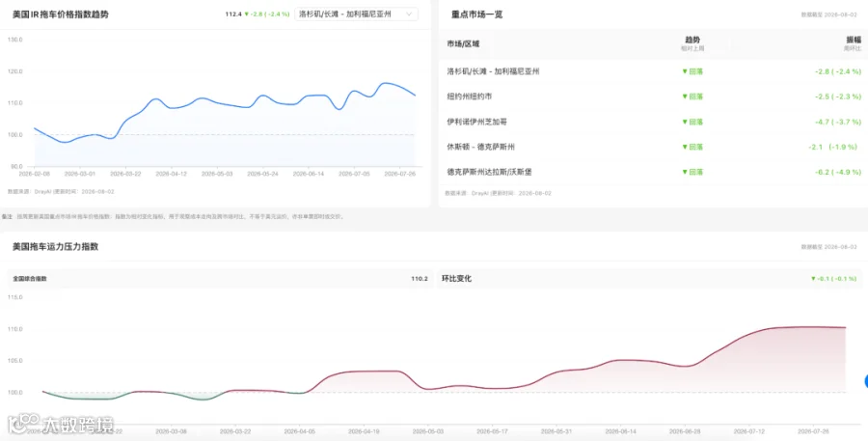This screenshot has width=868, height=441.
Task: Click the 90.0 y-axis label
Action: 16,166
